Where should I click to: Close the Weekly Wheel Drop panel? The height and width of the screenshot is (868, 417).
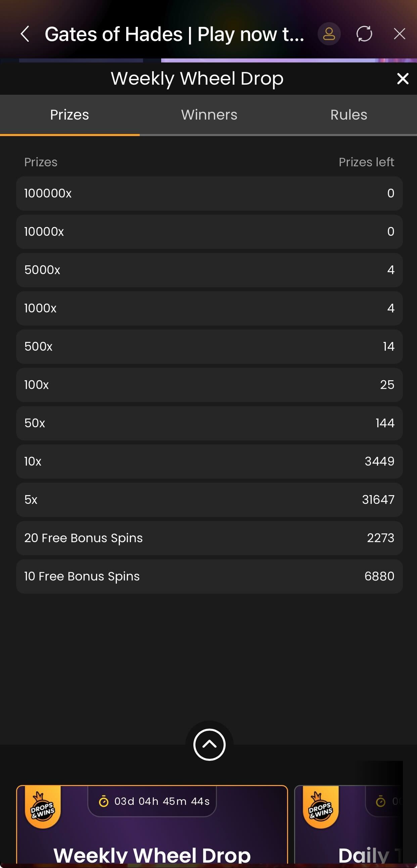[x=403, y=79]
